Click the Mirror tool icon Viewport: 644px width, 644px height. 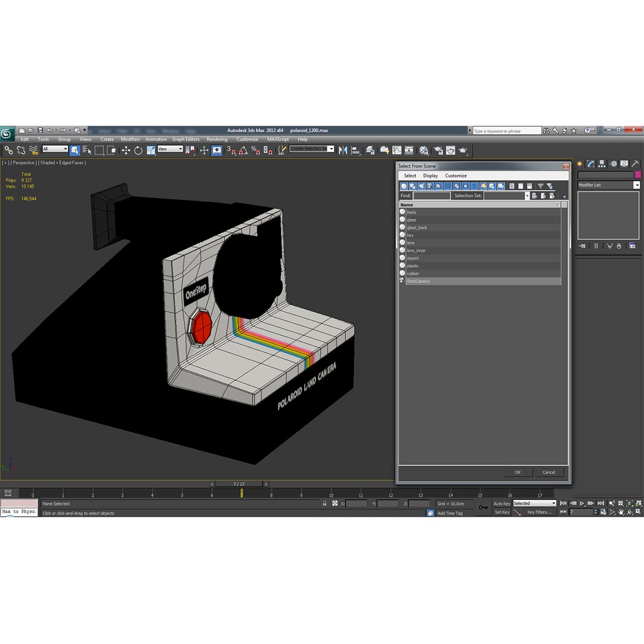tap(343, 150)
